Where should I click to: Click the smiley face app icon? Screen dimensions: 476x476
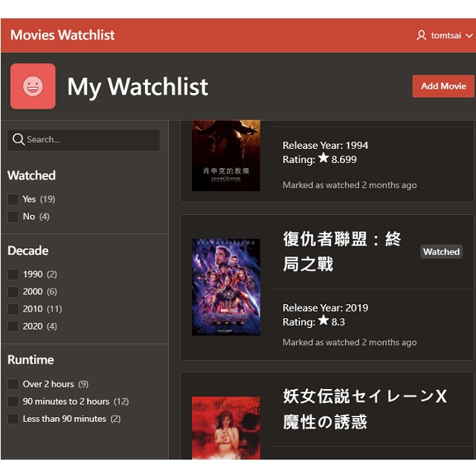[33, 86]
